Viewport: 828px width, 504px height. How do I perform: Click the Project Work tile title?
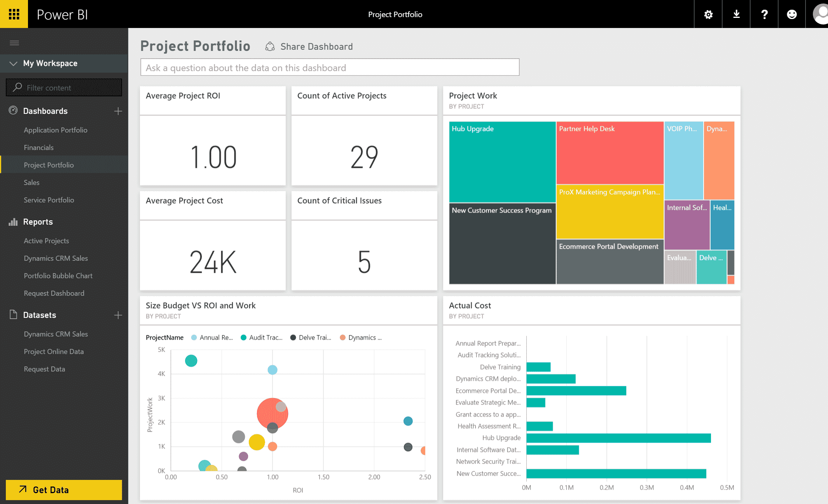click(x=473, y=96)
